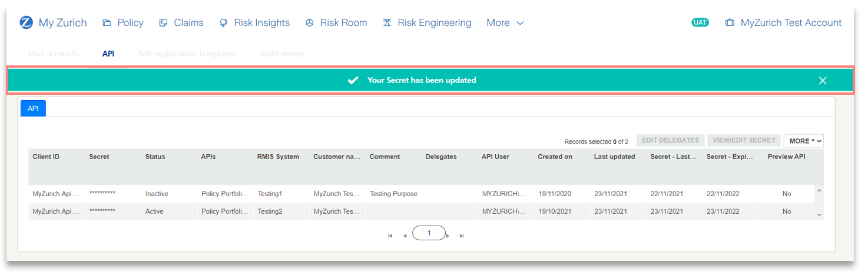Click the Edit Delegates button
Image resolution: width=868 pixels, height=278 pixels.
pos(670,140)
